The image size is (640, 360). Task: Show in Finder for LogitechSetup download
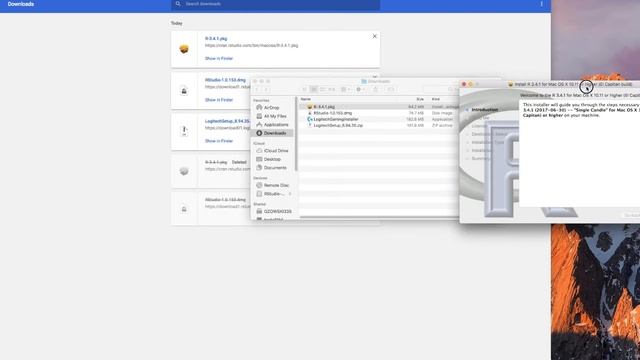coord(219,141)
